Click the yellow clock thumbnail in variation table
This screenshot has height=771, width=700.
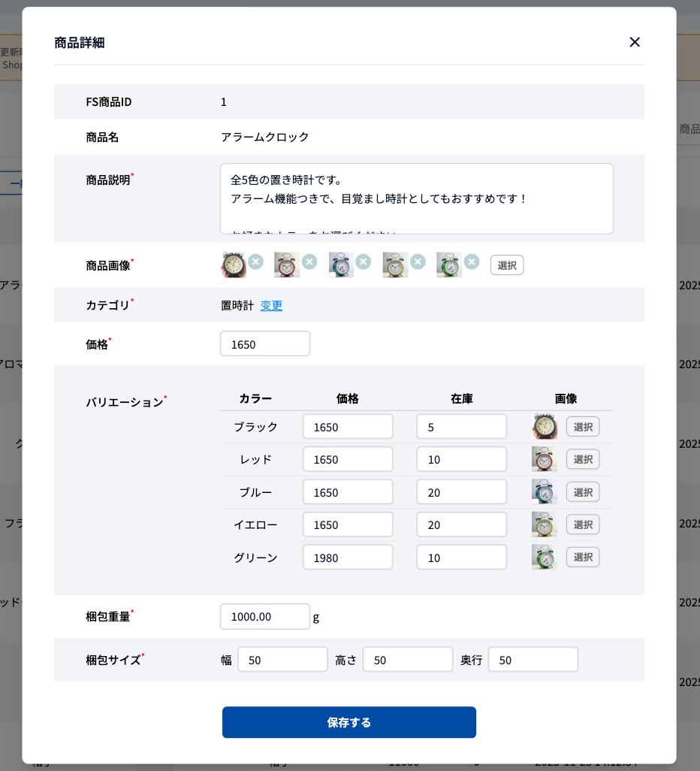coord(544,524)
